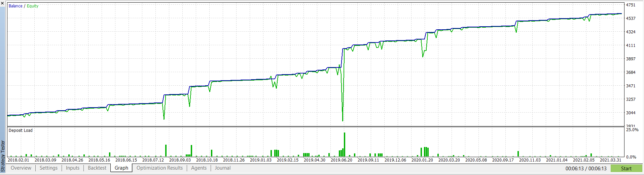Click the 3257 axis value
Screen dimensions: 644x175
(631, 99)
